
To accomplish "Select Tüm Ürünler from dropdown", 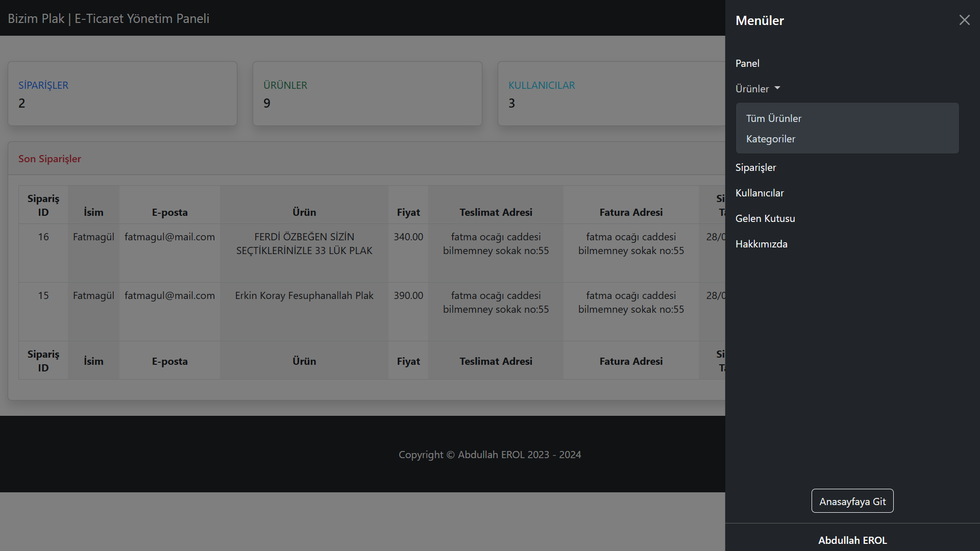I will click(x=773, y=118).
